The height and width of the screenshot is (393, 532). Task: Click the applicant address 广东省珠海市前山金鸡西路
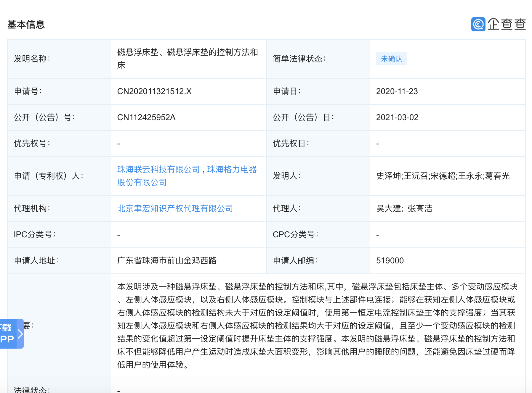167,261
